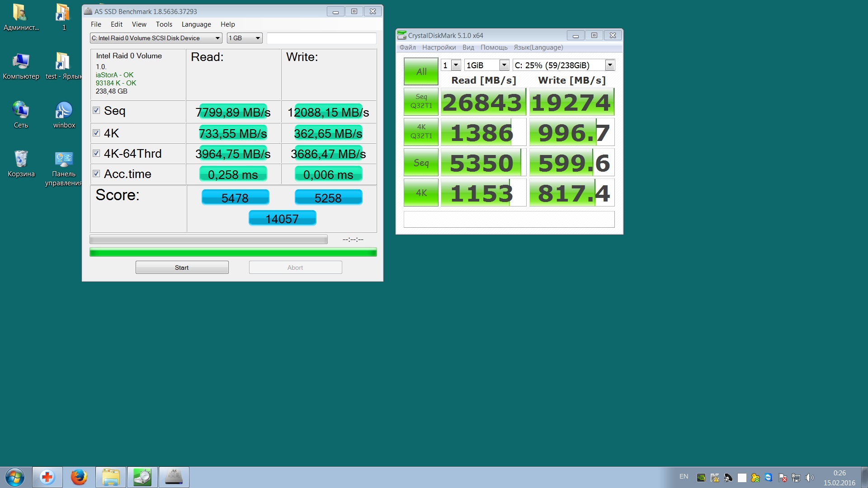The height and width of the screenshot is (488, 868).
Task: Click the volume speaker tray icon
Action: tap(809, 478)
